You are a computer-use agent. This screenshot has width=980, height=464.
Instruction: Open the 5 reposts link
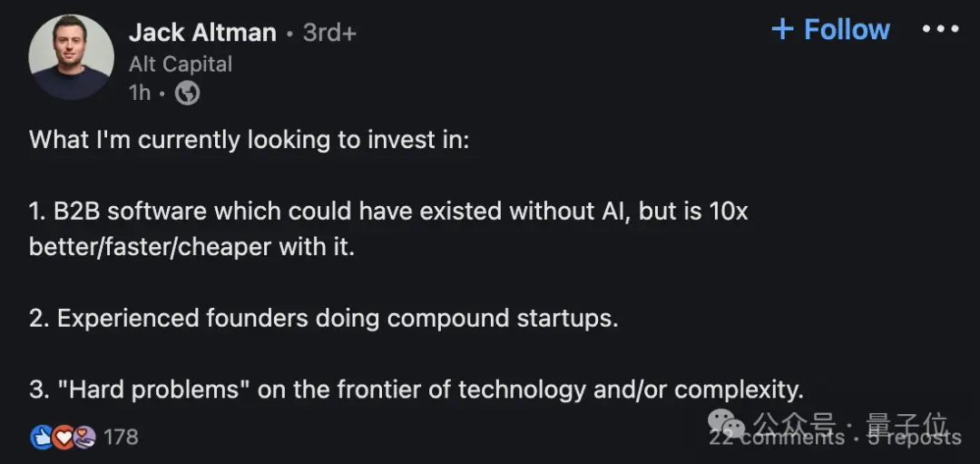point(915,437)
